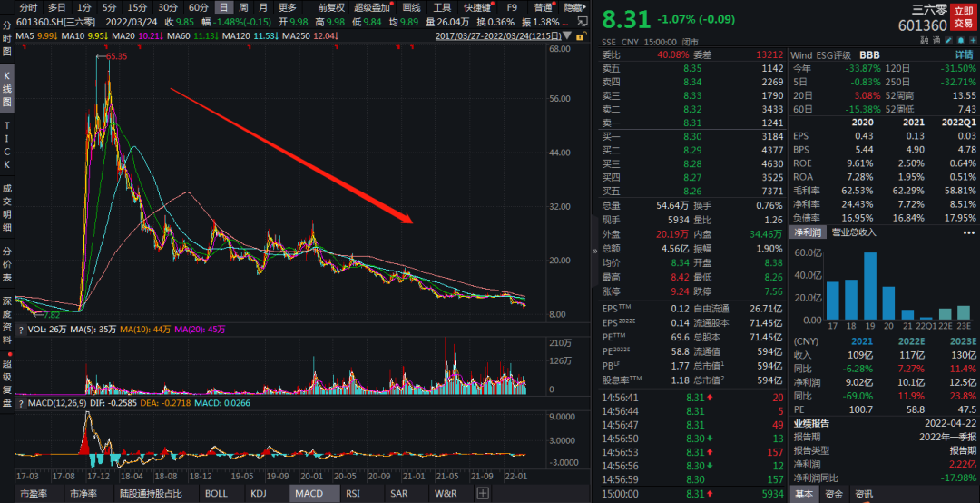Expand the 更多 periods menu
The width and height of the screenshot is (980, 503).
click(x=287, y=8)
